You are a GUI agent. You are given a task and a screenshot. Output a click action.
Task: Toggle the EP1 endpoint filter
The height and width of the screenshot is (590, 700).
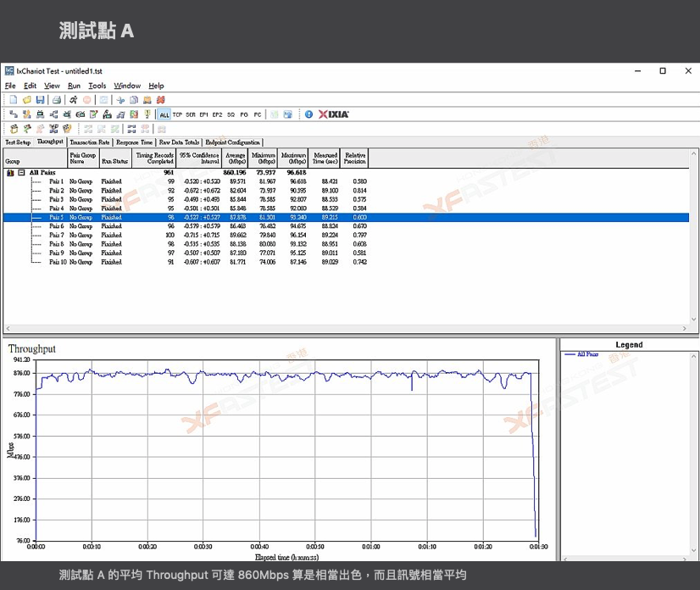point(204,114)
